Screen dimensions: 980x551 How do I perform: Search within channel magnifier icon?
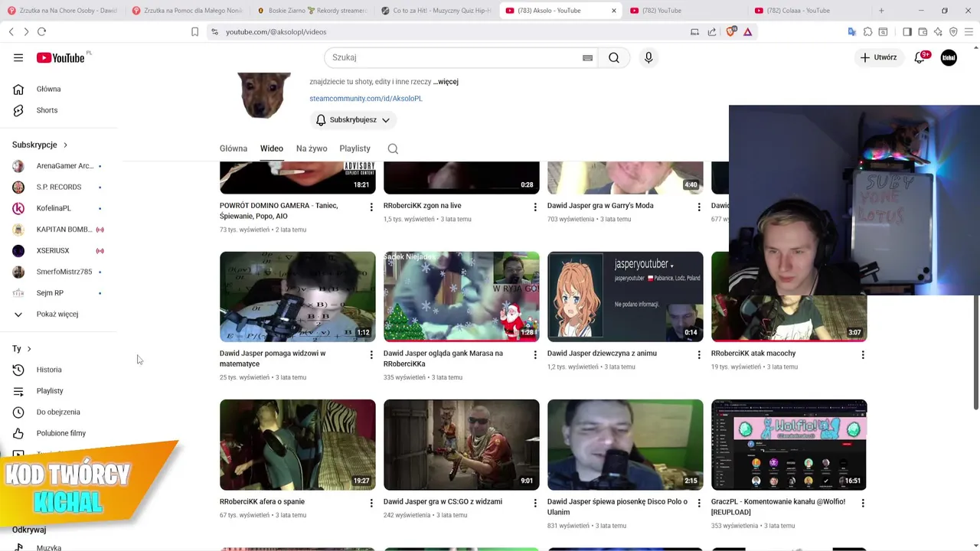click(393, 148)
